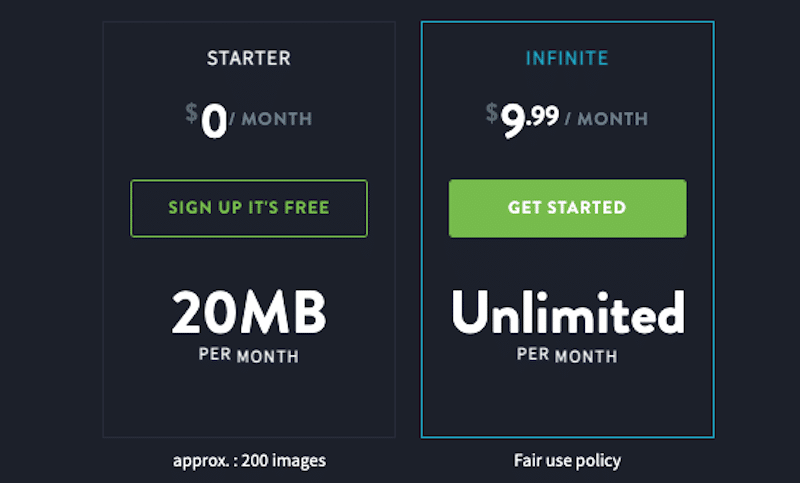Select the INFINITE plan heading
This screenshot has width=800, height=483.
(567, 58)
